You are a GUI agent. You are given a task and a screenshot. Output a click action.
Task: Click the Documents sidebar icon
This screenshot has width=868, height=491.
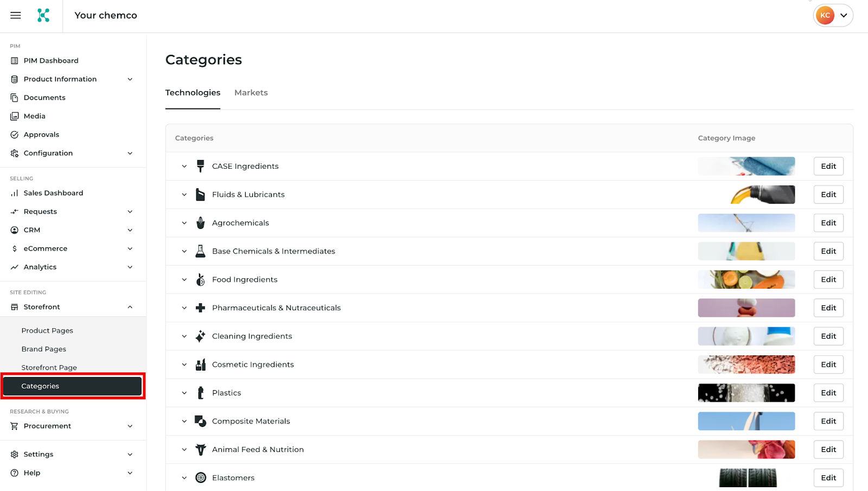click(x=15, y=98)
